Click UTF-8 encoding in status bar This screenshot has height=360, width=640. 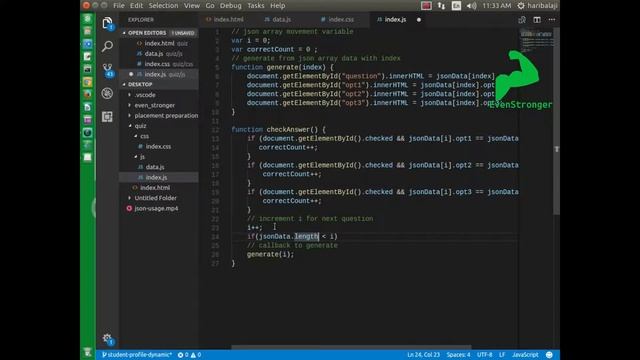click(x=484, y=355)
